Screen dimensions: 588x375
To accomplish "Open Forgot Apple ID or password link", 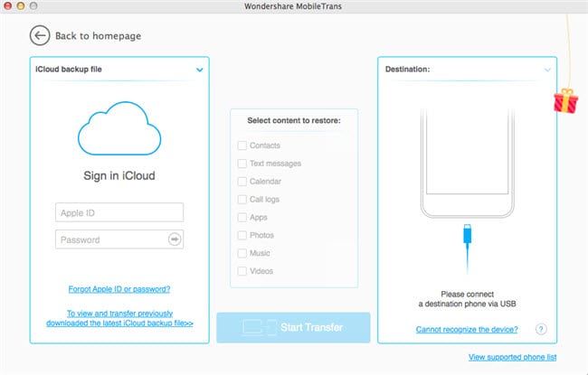I will 119,289.
